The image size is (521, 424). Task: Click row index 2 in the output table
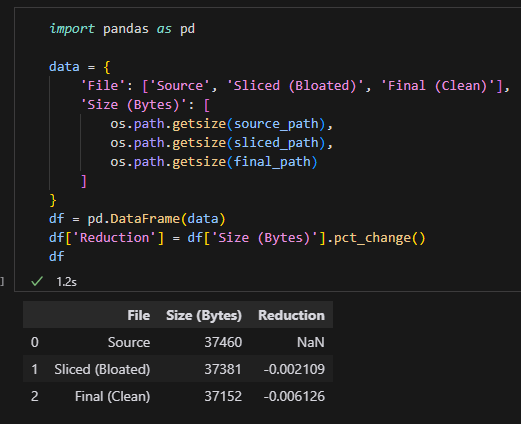[35, 396]
